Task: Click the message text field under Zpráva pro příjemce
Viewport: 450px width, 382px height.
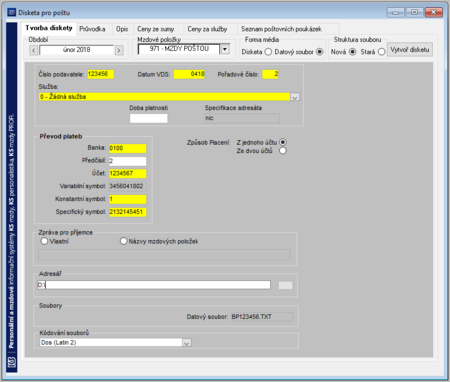Action: pyautogui.click(x=164, y=255)
